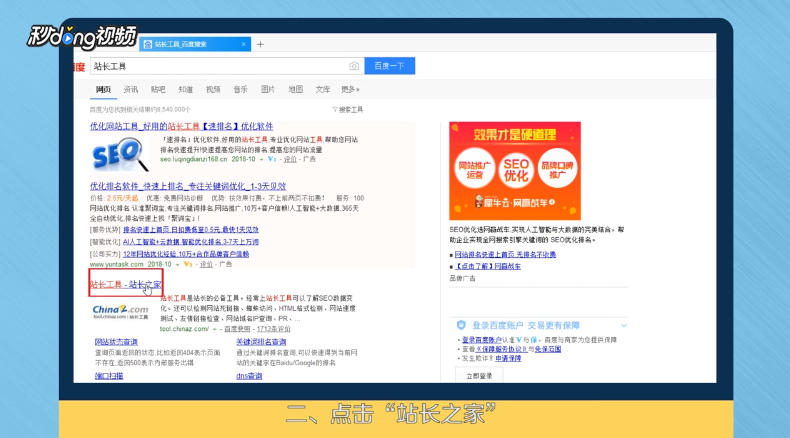This screenshot has width=790, height=438.
Task: Open the 登录百度账户 link in panel
Action: 482,340
